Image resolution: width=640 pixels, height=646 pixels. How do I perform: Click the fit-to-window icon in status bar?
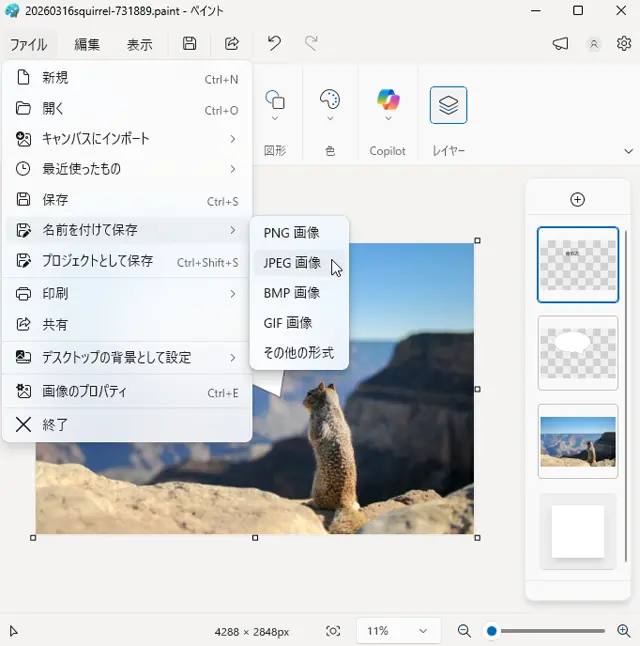coord(333,631)
